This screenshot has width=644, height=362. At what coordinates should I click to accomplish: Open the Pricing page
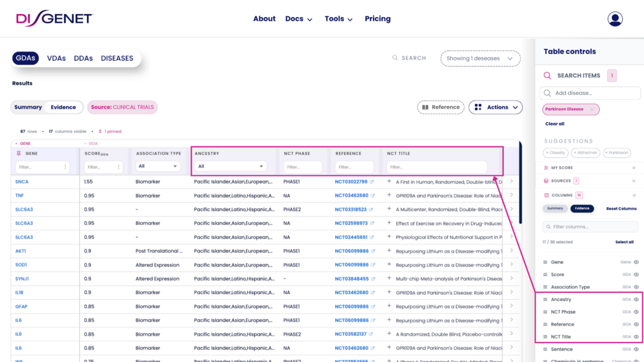pos(377,19)
